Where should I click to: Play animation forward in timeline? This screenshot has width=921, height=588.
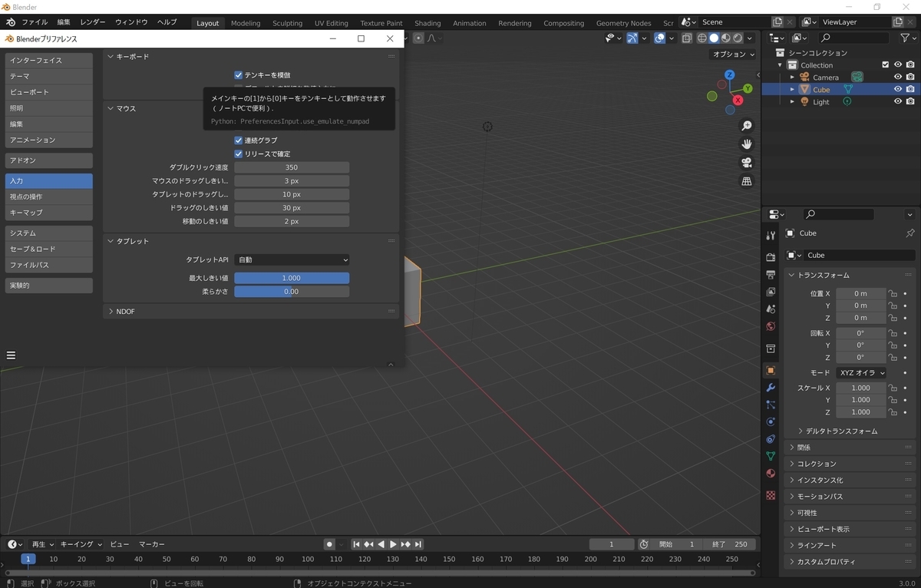pyautogui.click(x=393, y=544)
